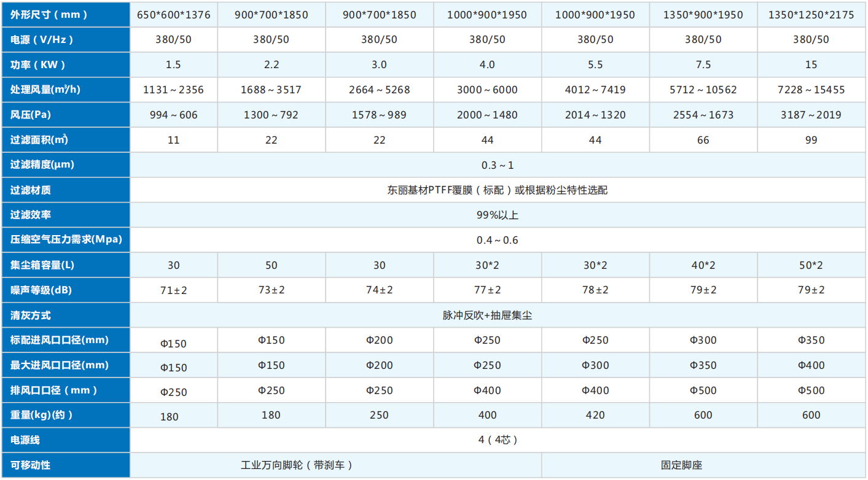Click the 650*600*1376 dimension cell

point(174,14)
